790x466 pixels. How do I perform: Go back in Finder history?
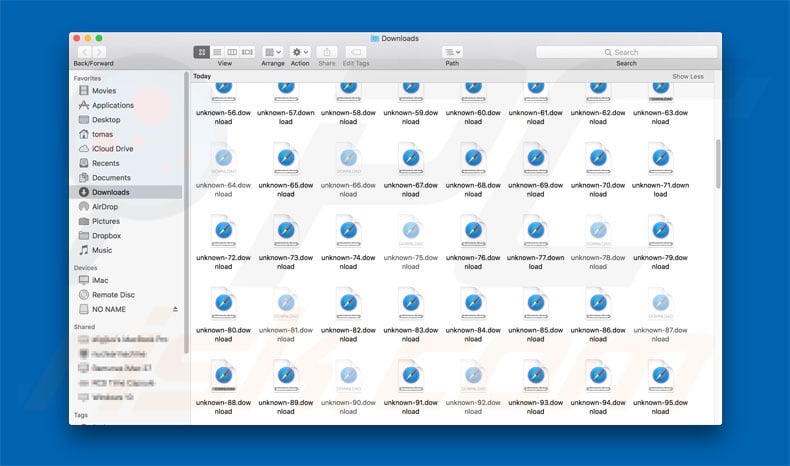pos(85,52)
